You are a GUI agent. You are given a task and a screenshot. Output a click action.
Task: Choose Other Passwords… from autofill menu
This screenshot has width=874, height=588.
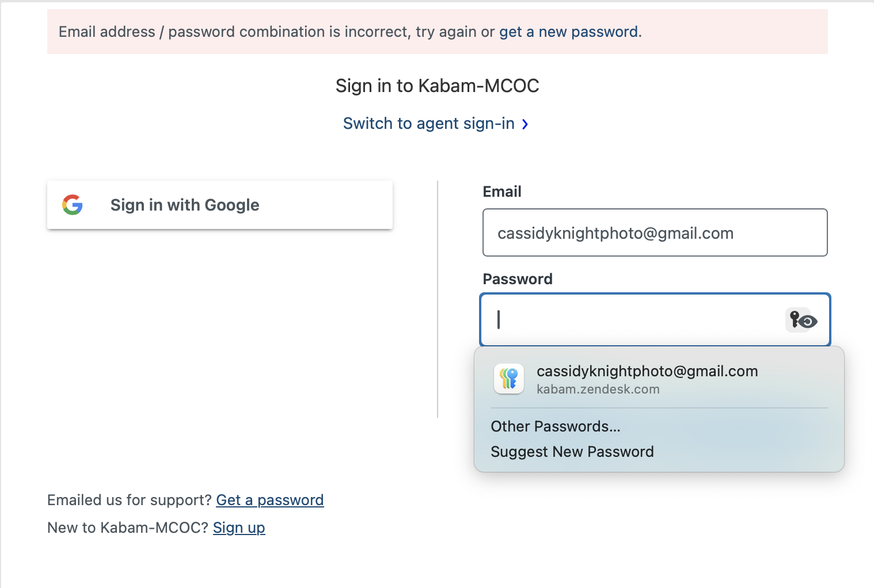(556, 426)
